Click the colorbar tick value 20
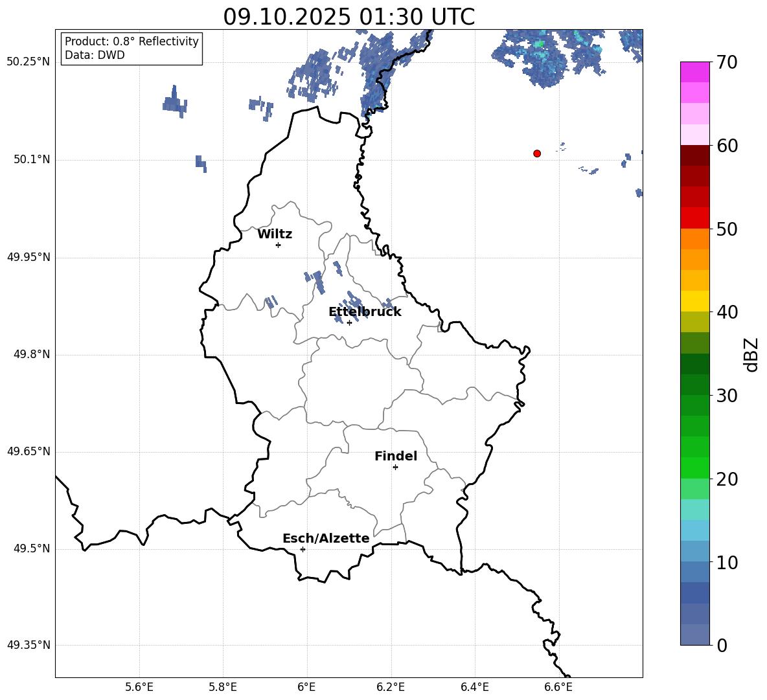 pyautogui.click(x=727, y=479)
